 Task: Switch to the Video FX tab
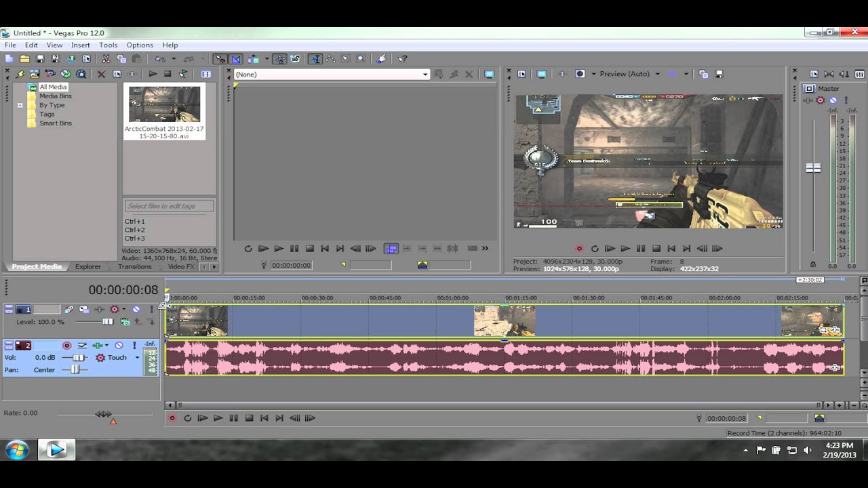(180, 266)
